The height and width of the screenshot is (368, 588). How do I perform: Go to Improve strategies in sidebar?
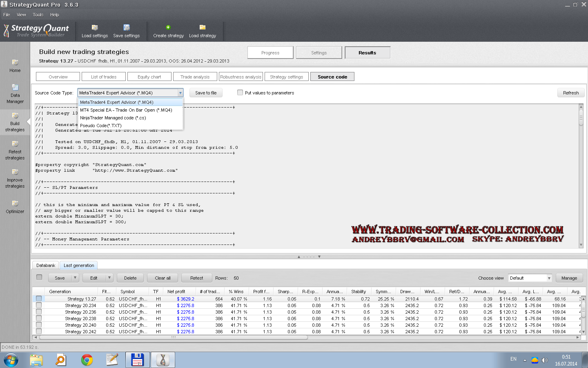[15, 172]
